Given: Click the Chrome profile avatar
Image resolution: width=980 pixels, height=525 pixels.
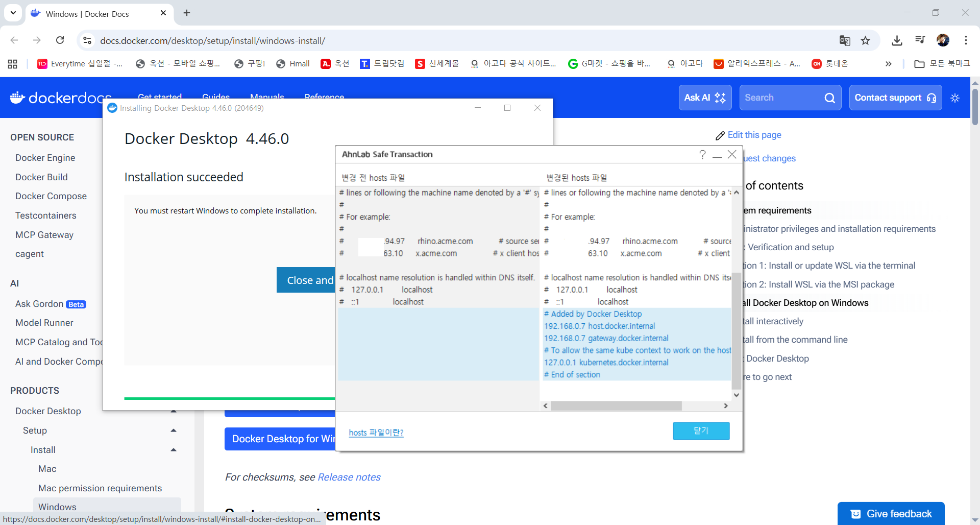Looking at the screenshot, I should coord(943,40).
